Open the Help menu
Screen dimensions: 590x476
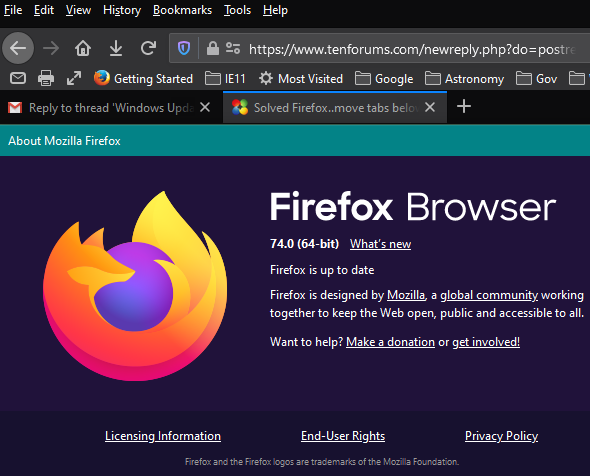point(275,10)
